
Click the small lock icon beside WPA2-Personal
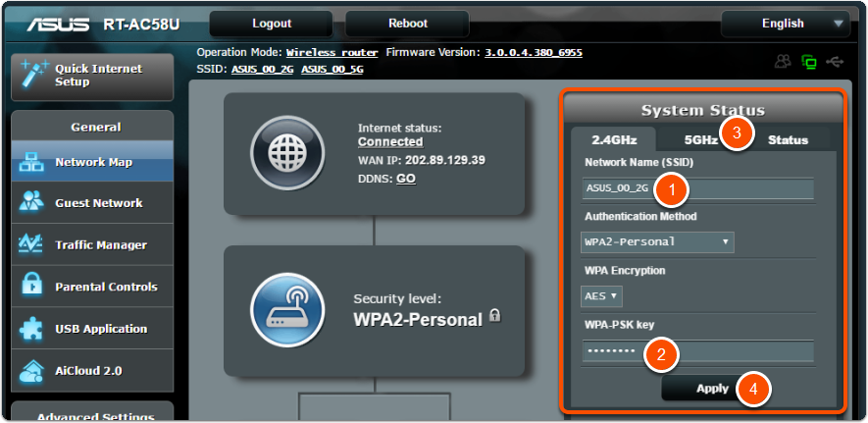tap(495, 317)
